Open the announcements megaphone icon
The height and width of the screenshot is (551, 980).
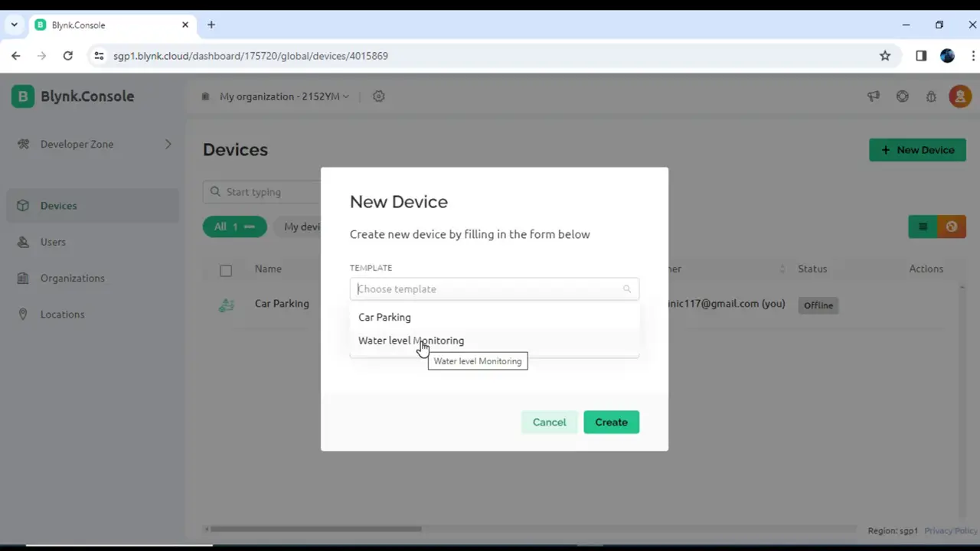[874, 96]
